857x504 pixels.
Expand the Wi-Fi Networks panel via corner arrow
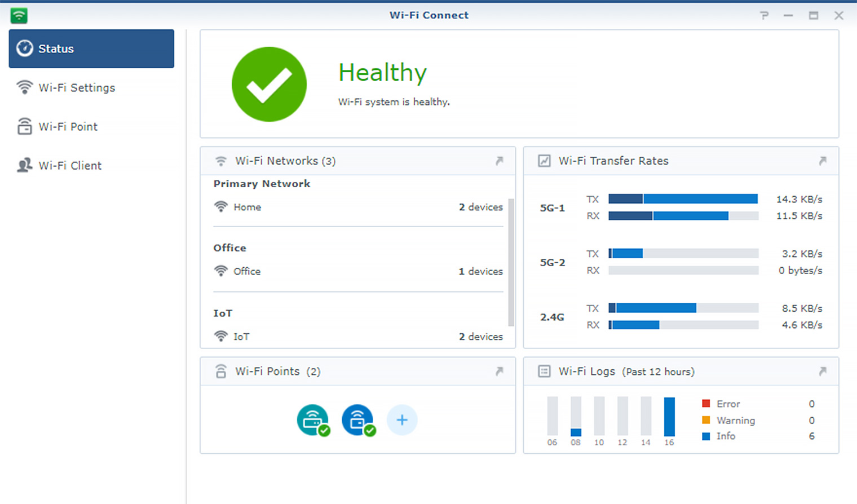500,161
